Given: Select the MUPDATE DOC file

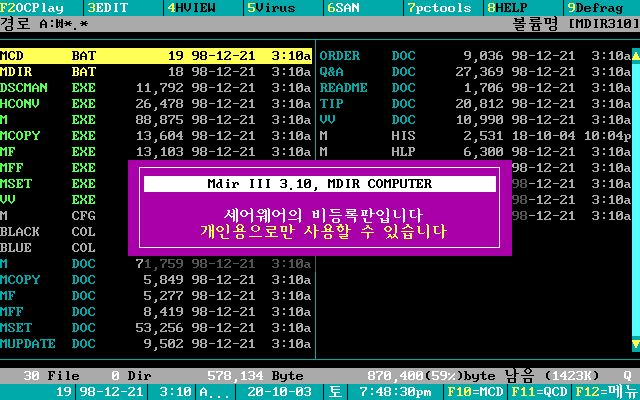Looking at the screenshot, I should 156,344.
